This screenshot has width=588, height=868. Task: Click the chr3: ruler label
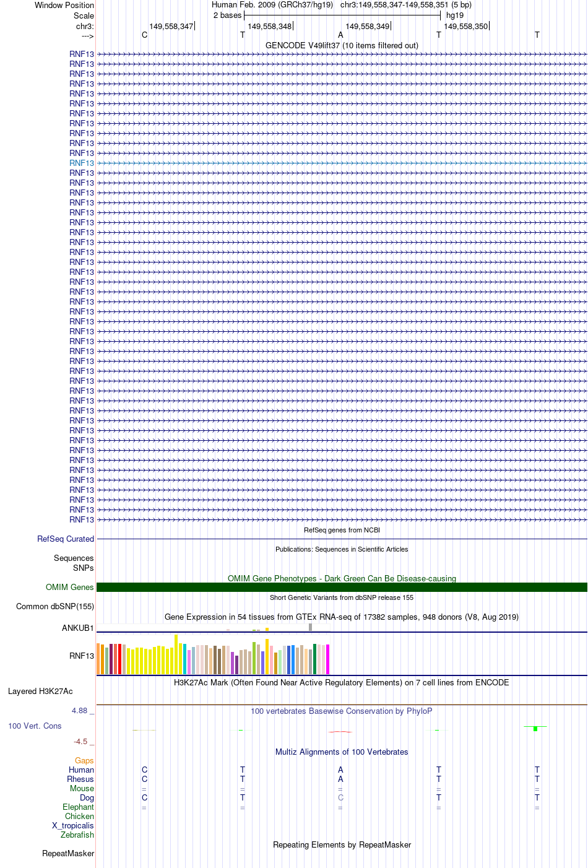pos(85,26)
